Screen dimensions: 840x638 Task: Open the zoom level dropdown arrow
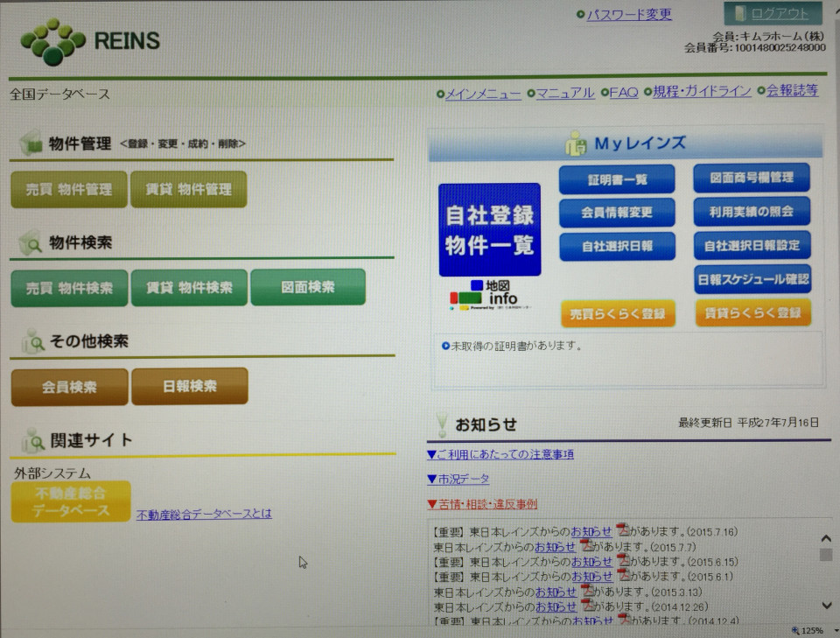click(x=835, y=630)
